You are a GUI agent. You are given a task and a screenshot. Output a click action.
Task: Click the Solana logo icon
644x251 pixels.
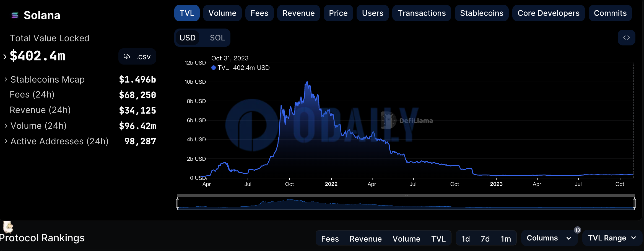[15, 15]
